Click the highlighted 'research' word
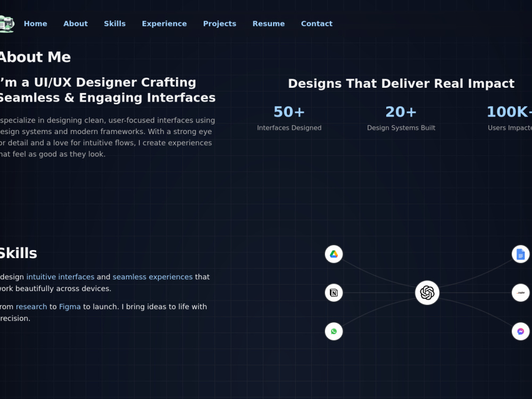Screen dimensions: 532x399 (x=31, y=307)
